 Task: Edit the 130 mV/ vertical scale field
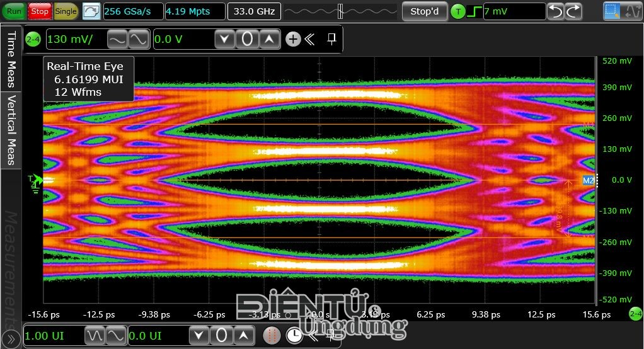point(76,40)
